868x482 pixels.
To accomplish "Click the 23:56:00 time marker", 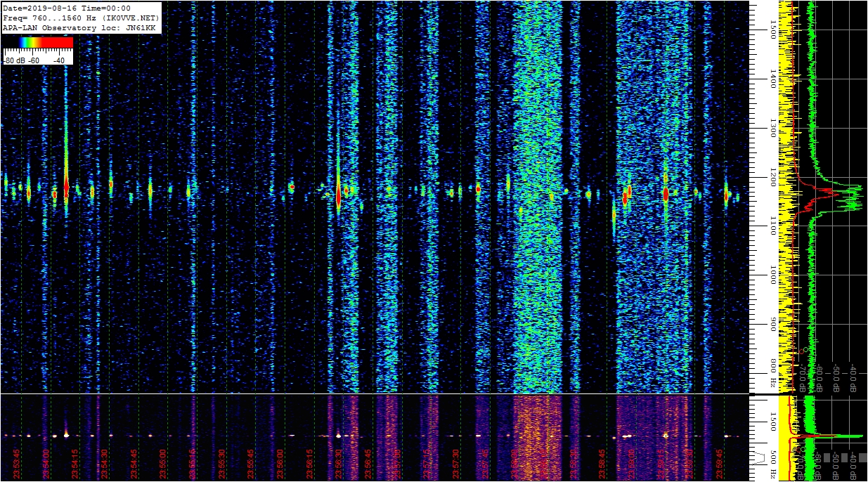I will pos(280,464).
